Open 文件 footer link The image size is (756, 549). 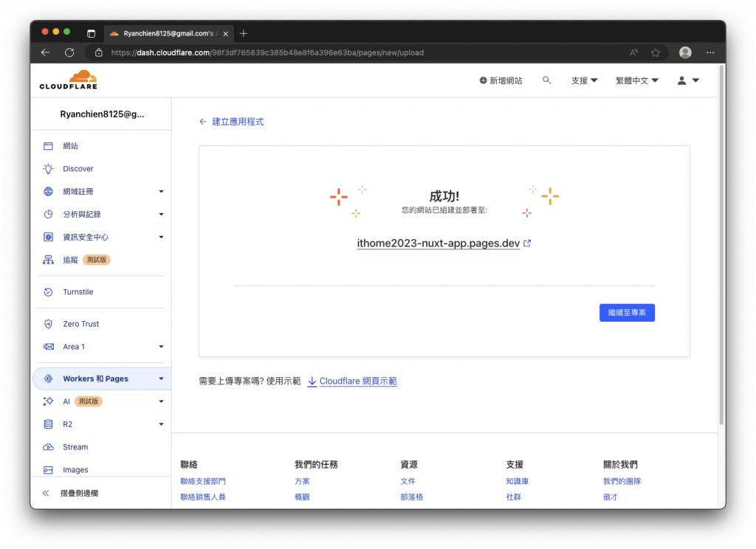[x=408, y=481]
